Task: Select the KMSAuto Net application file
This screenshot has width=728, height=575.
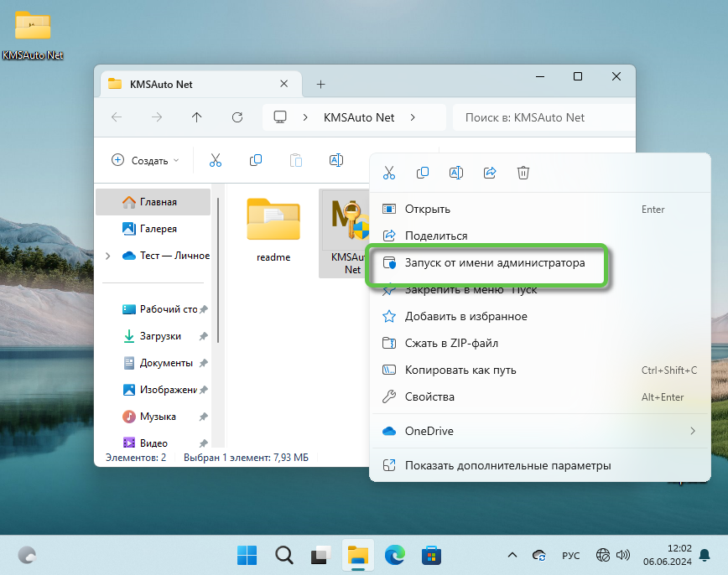Action: click(345, 234)
